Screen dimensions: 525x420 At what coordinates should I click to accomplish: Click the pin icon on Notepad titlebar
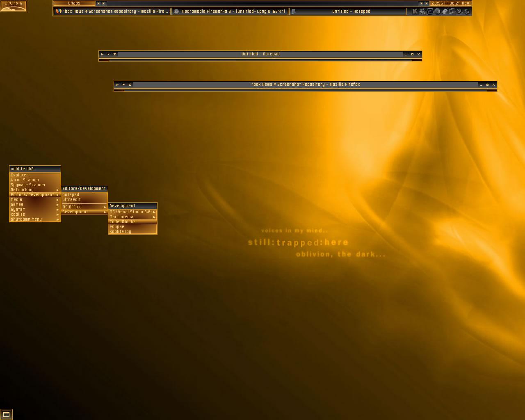point(102,54)
